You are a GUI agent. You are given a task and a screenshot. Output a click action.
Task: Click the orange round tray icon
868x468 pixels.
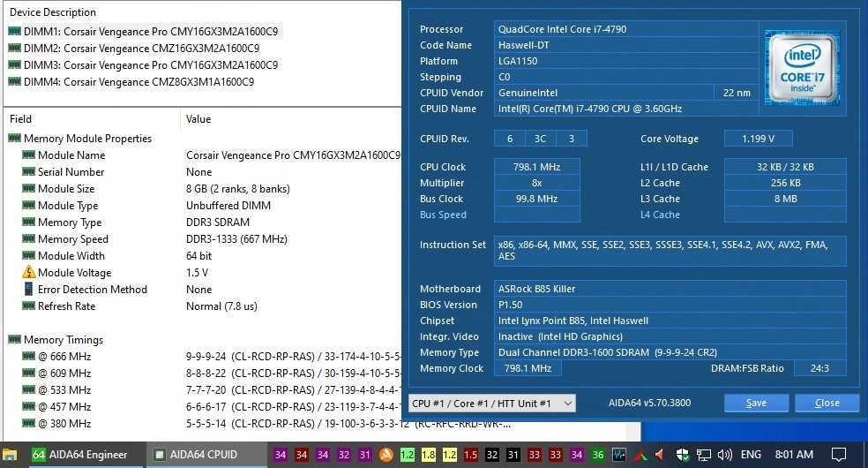(385, 455)
